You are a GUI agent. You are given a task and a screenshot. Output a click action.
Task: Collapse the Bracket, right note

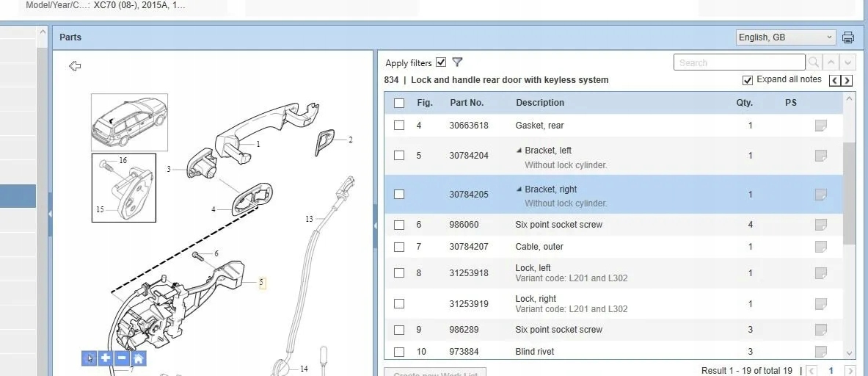(x=519, y=189)
